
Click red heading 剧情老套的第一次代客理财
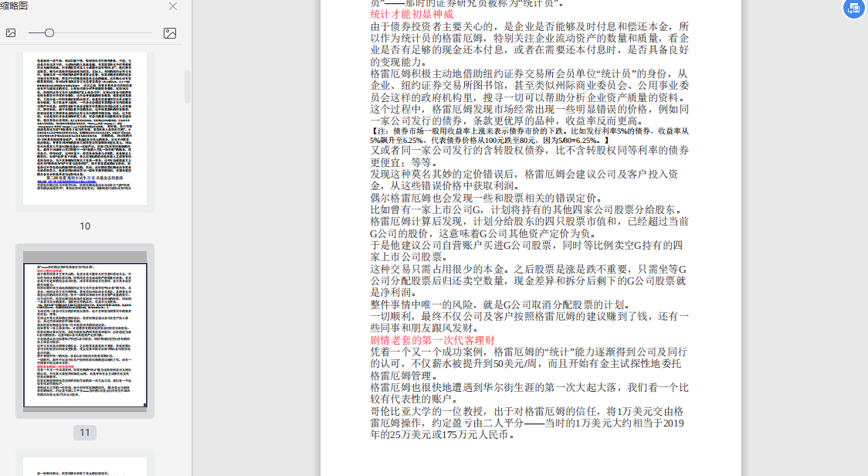(x=432, y=340)
